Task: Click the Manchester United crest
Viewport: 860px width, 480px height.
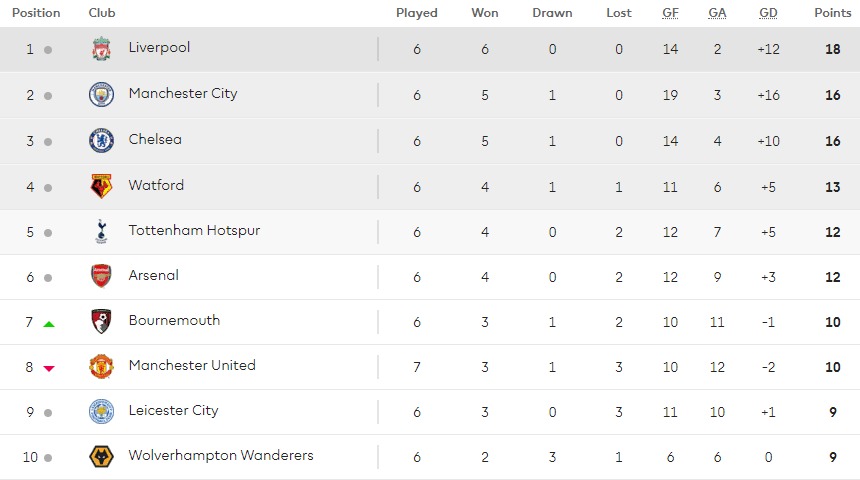Action: (101, 366)
